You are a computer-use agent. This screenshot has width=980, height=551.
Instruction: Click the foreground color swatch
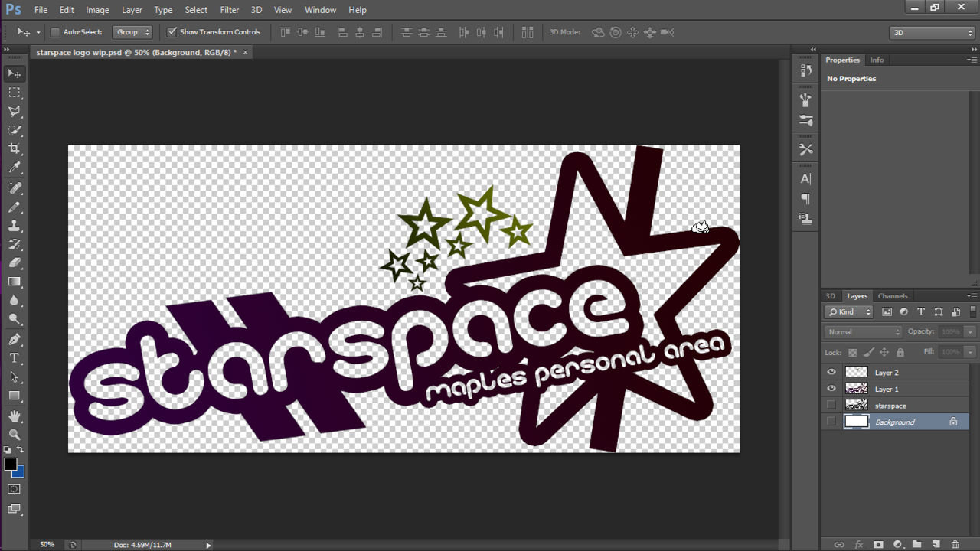(10, 465)
